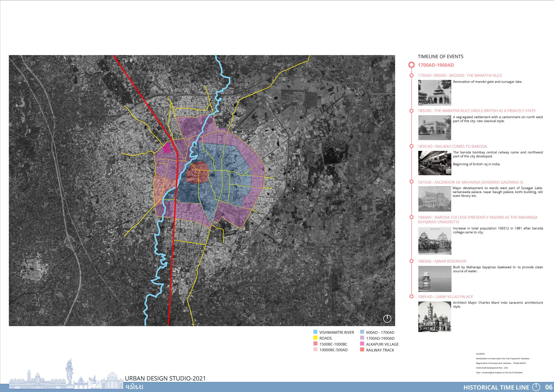Click the Mandvi gate pavilion photo thumbnail
The width and height of the screenshot is (554, 392).
[x=435, y=93]
